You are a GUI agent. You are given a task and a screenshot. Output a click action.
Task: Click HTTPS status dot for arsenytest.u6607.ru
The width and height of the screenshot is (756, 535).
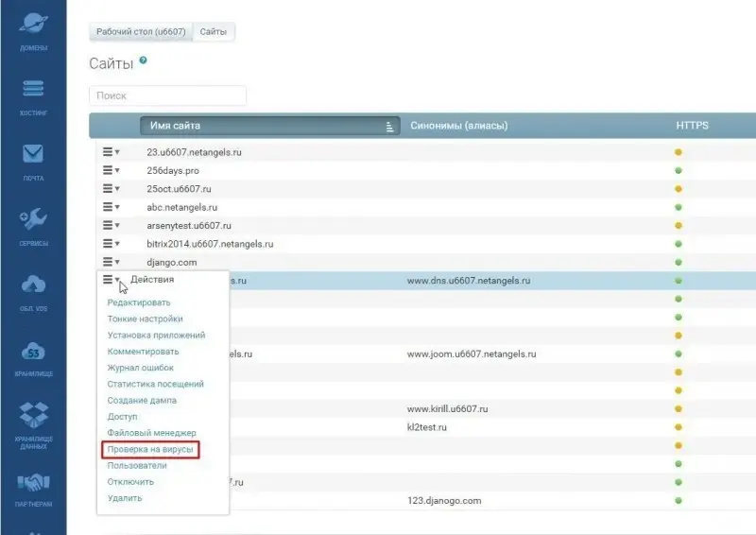pos(679,225)
